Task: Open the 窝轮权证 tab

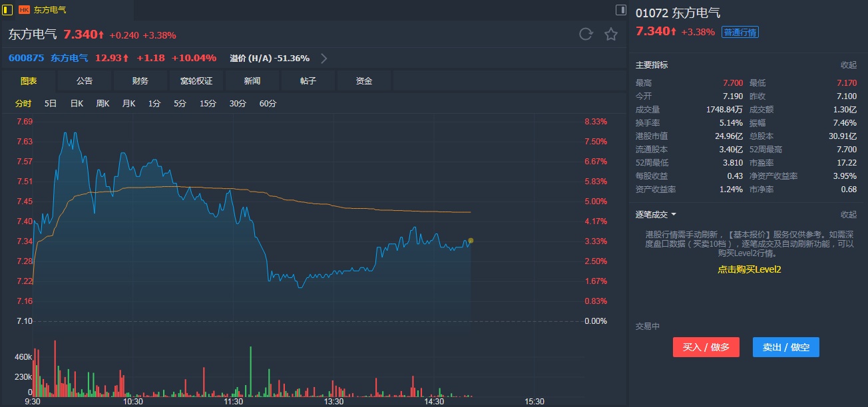Action: coord(196,81)
